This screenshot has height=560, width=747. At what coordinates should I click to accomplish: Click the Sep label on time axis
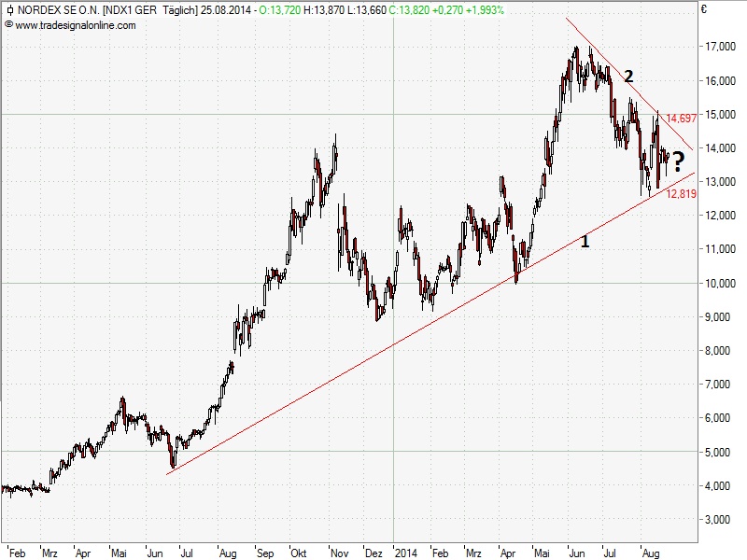[x=265, y=553]
